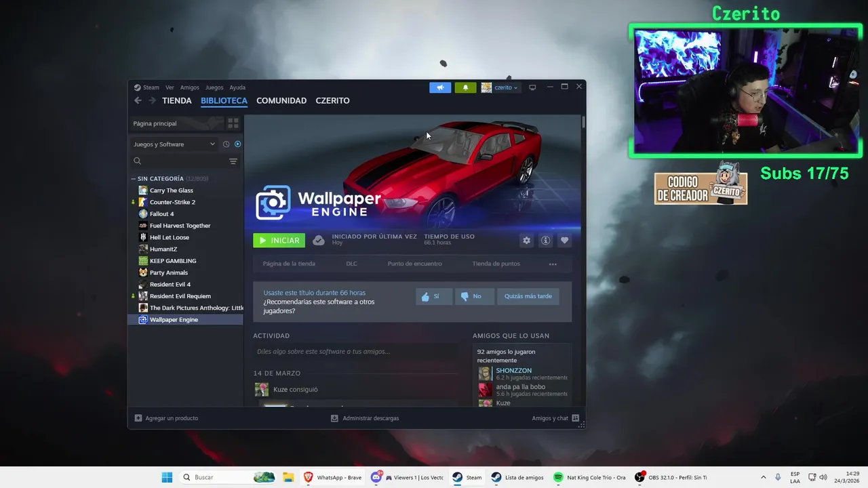868x488 pixels.
Task: Click the Steam window resize grip icon
Action: [581, 425]
